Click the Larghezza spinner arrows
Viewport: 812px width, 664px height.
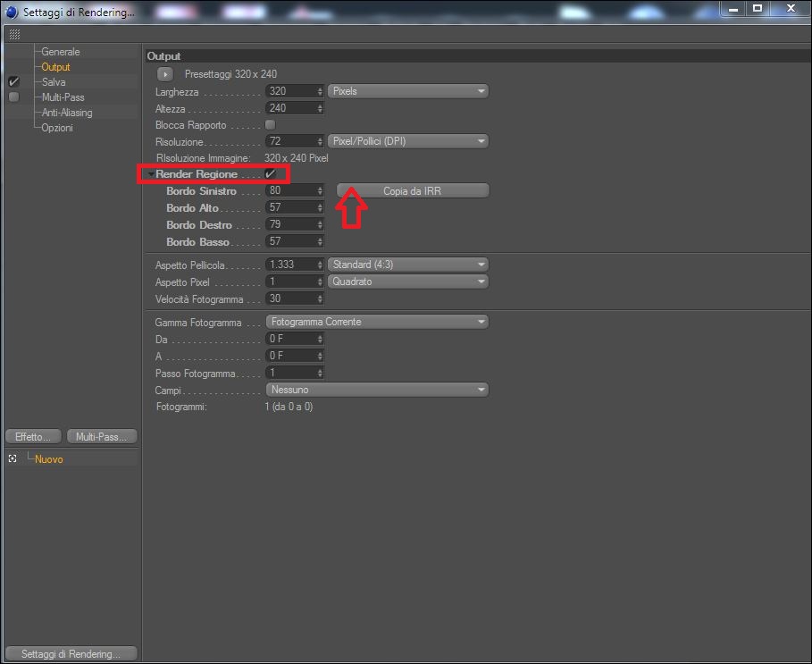point(320,91)
